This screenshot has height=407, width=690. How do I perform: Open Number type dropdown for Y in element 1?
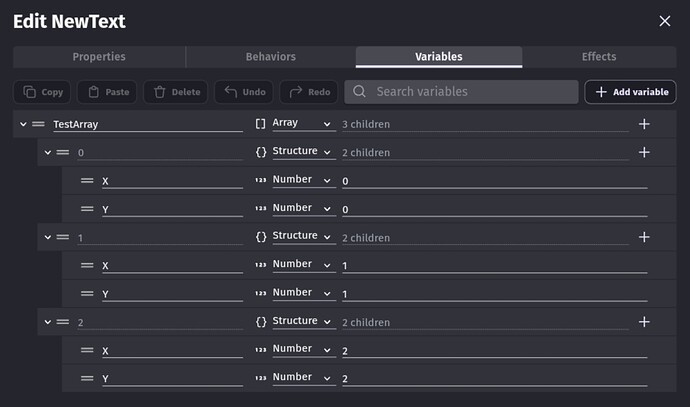tap(304, 293)
